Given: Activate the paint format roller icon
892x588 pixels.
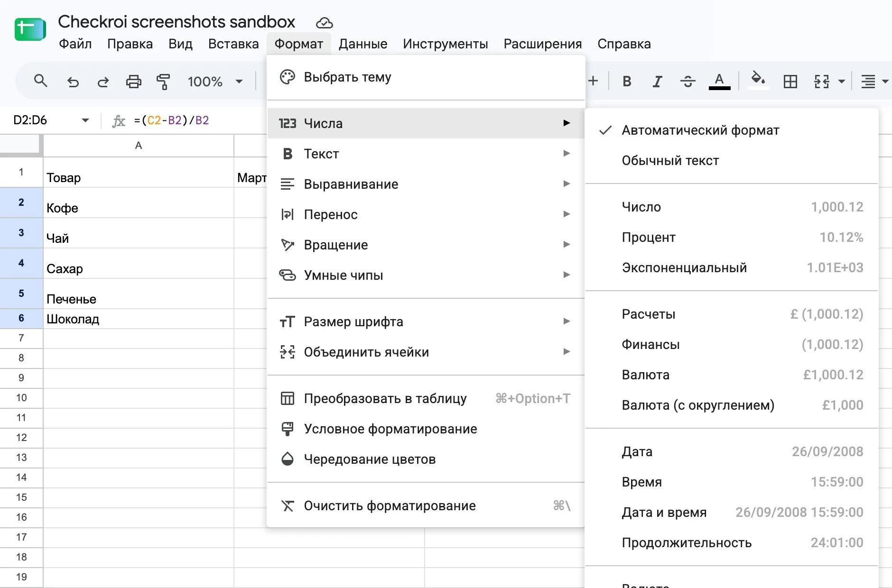Looking at the screenshot, I should point(163,82).
